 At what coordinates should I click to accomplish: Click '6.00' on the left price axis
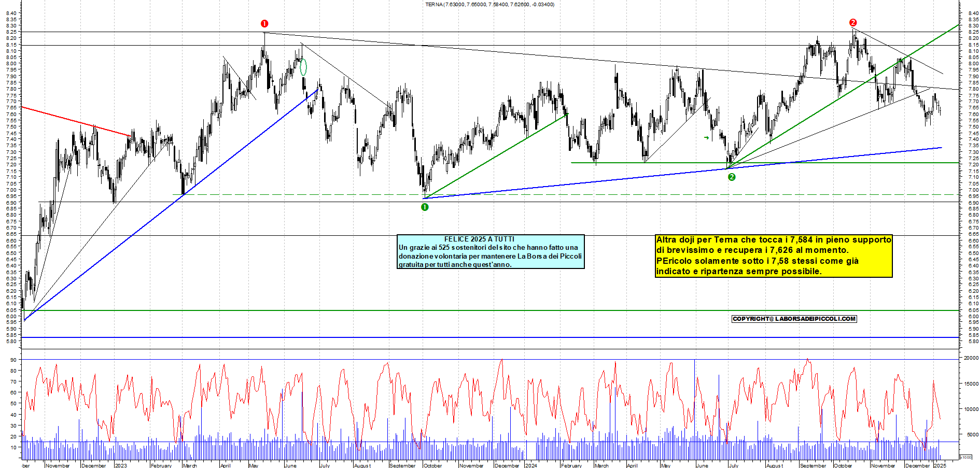point(11,316)
